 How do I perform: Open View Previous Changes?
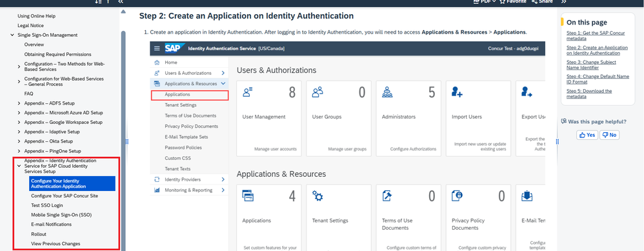(x=55, y=244)
